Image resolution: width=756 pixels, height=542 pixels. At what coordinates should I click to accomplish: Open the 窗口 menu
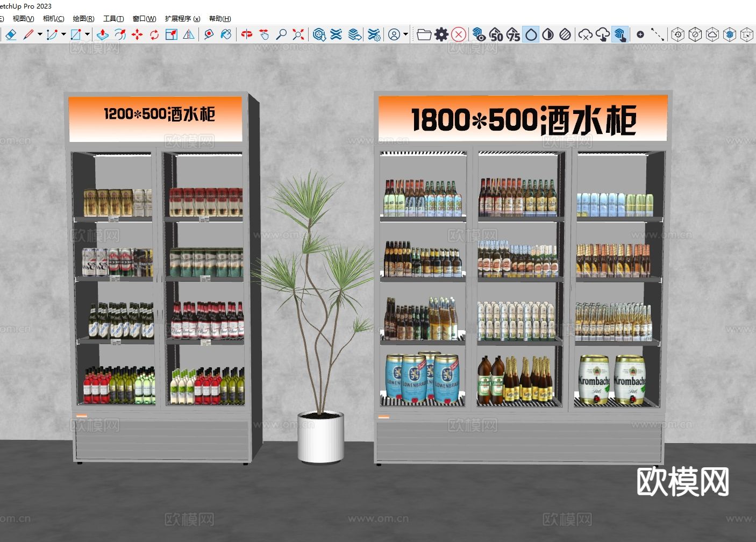tap(144, 18)
